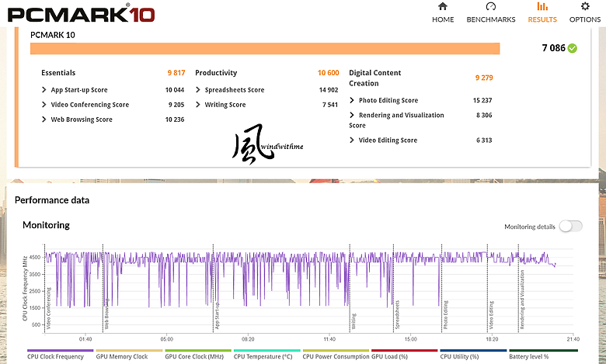Click the App Start-up value 10 044
Viewport: 606px width, 364px height.
tap(175, 90)
